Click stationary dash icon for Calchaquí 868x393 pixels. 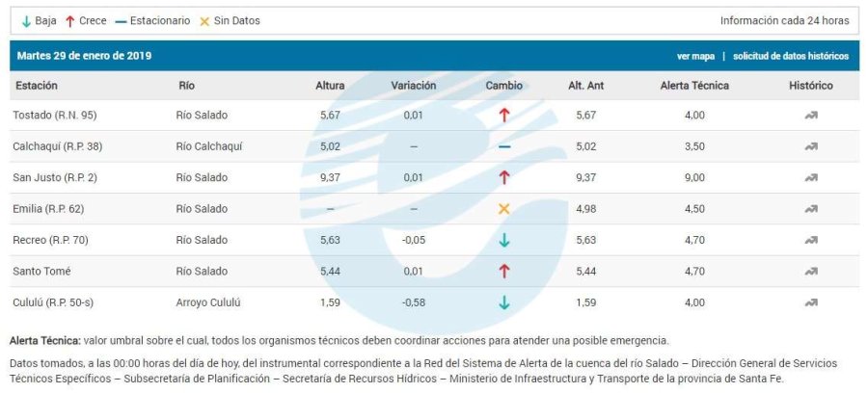tap(504, 146)
